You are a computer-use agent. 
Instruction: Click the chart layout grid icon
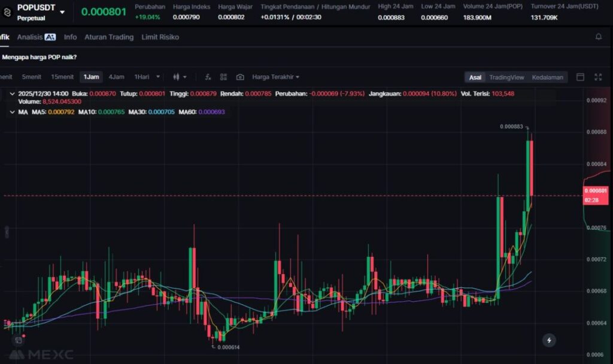tap(223, 77)
